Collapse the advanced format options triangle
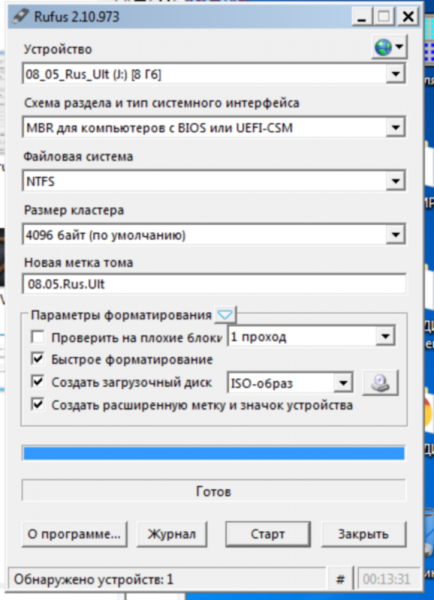434x600 pixels. [225, 315]
